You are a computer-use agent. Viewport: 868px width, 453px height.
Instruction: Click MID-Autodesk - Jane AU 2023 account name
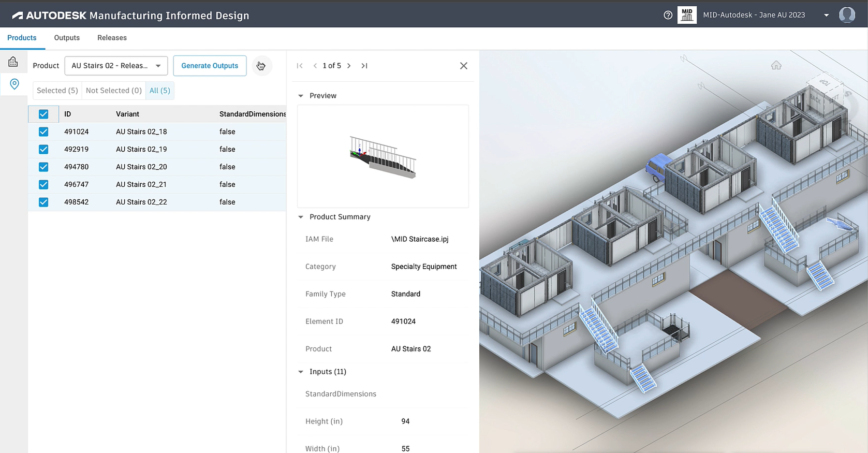tap(754, 15)
